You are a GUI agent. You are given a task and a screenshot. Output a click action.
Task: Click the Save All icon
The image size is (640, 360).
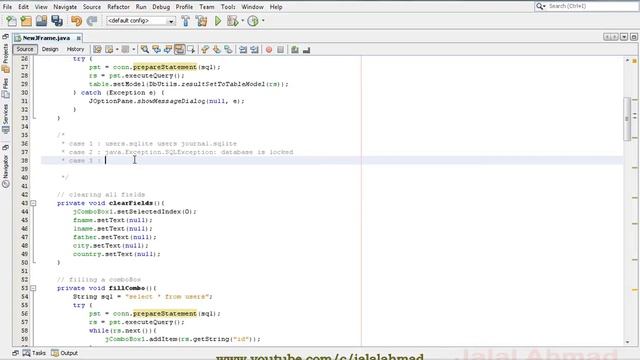point(57,21)
